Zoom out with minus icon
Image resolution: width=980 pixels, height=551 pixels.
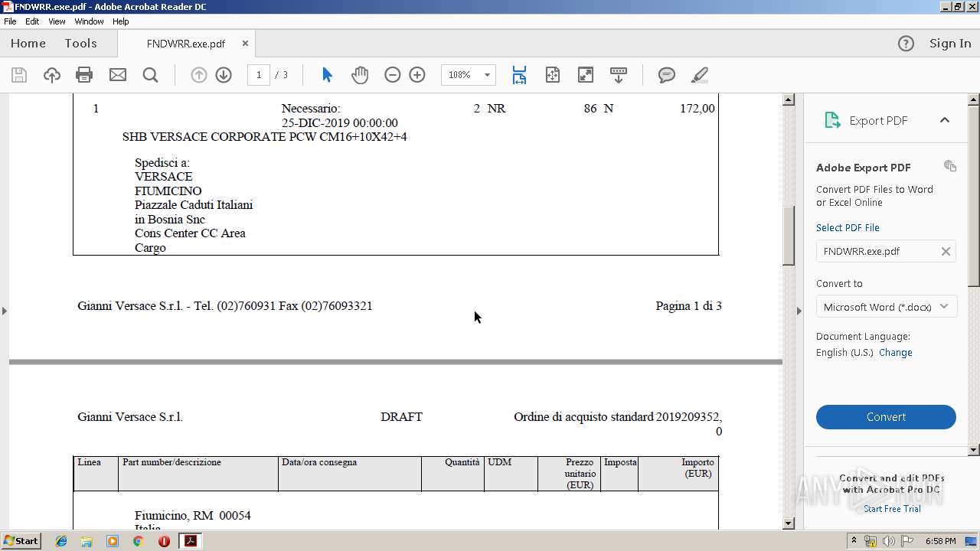pos(393,75)
